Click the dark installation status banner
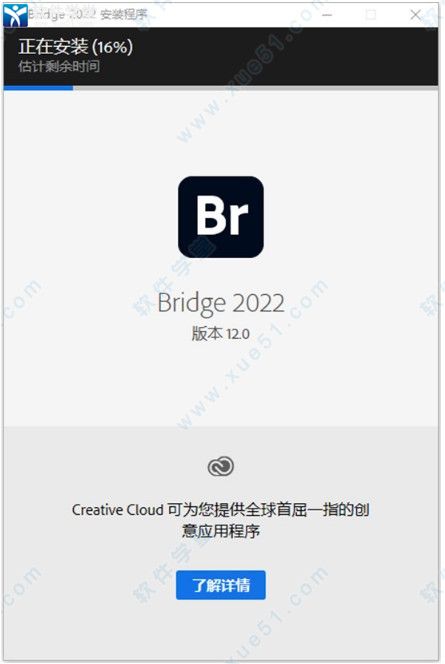 coord(221,56)
